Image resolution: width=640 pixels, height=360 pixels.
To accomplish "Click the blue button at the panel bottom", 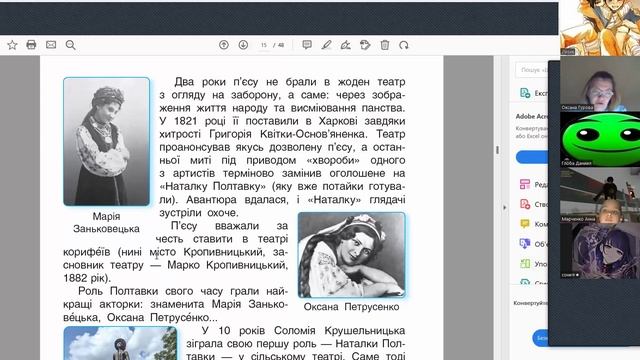I will 540,338.
